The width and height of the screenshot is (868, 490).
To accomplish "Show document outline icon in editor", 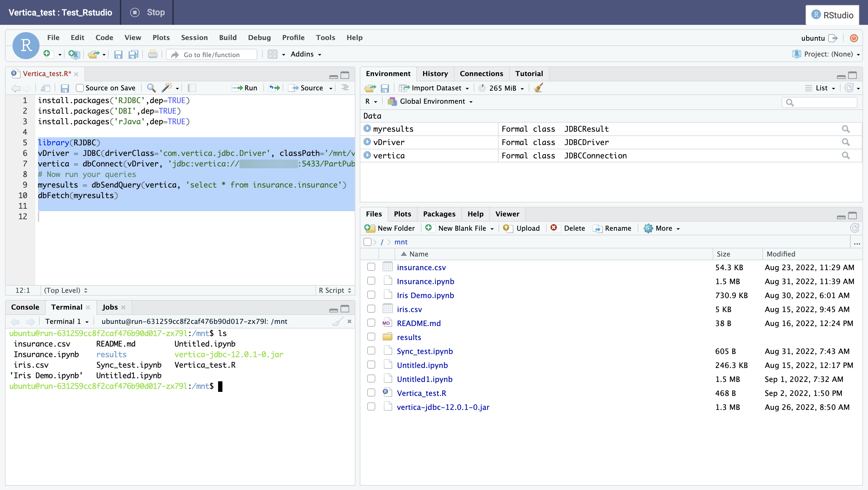I will (345, 88).
